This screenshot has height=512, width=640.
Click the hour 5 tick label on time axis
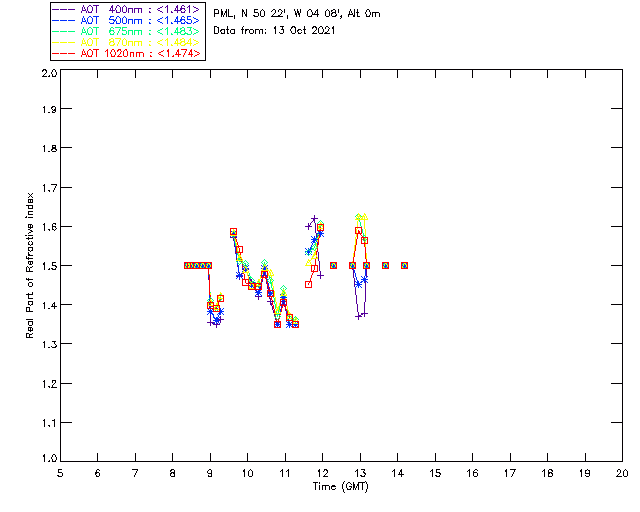pos(60,473)
